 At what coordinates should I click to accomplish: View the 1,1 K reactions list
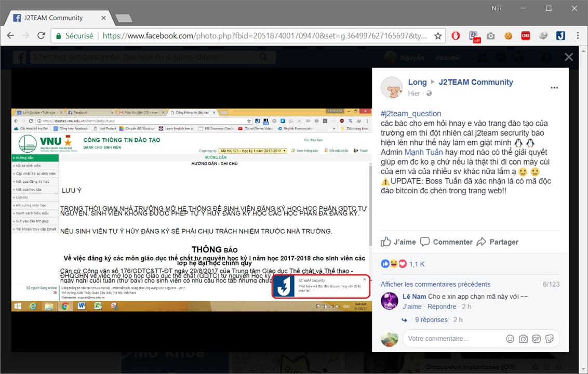pos(417,264)
